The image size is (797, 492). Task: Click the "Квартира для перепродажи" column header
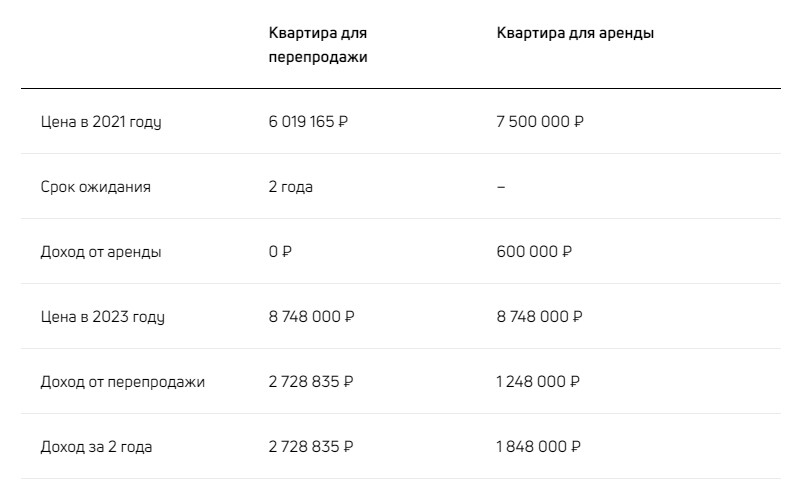click(318, 45)
